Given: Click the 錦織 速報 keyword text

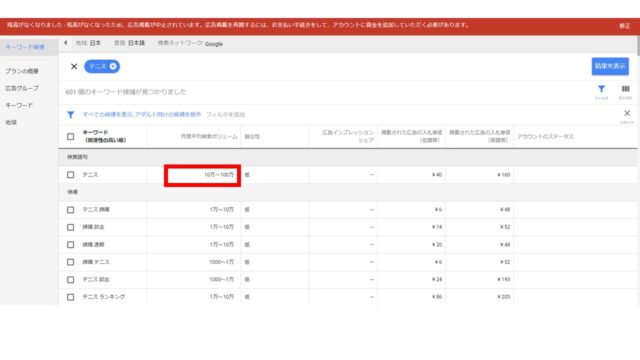Looking at the screenshot, I should [93, 244].
